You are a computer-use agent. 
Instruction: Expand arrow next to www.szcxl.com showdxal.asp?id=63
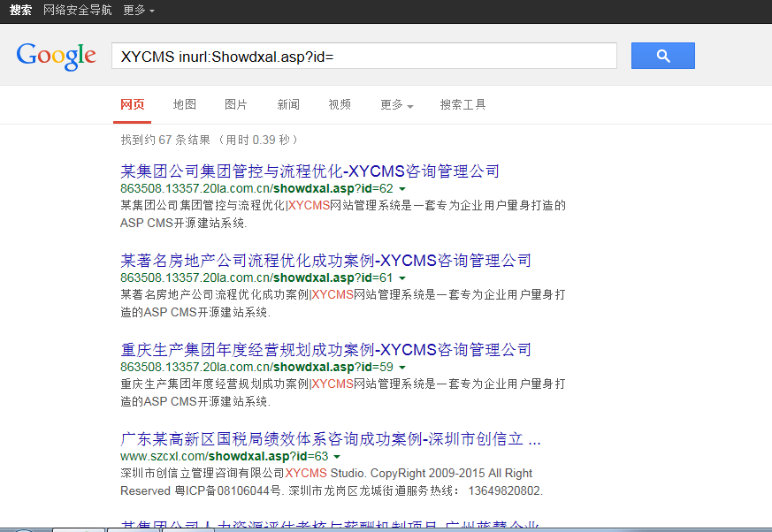click(x=337, y=457)
